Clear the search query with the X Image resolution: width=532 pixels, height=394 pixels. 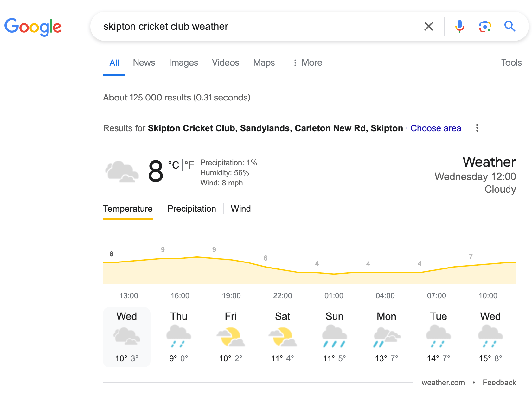pos(429,26)
